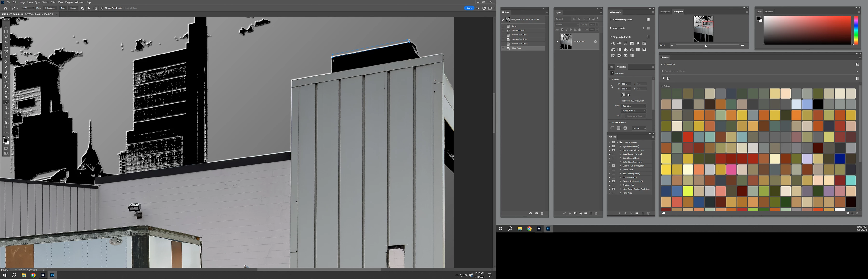Screen dimensions: 868x279
Task: Click the Brightness/Contrast adjustment icon
Action: (613, 43)
